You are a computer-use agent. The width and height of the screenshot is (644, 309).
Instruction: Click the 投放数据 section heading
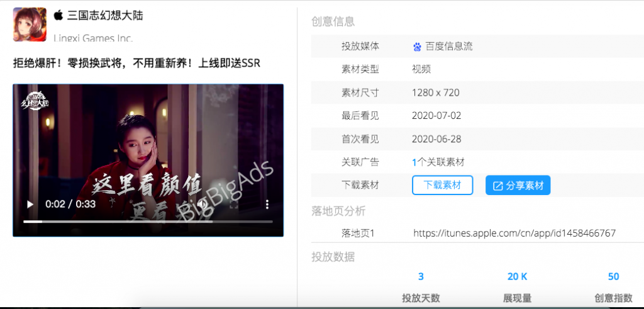coord(333,257)
